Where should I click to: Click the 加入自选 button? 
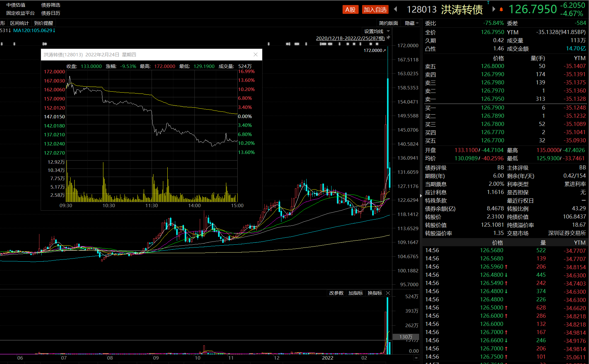[x=375, y=10]
